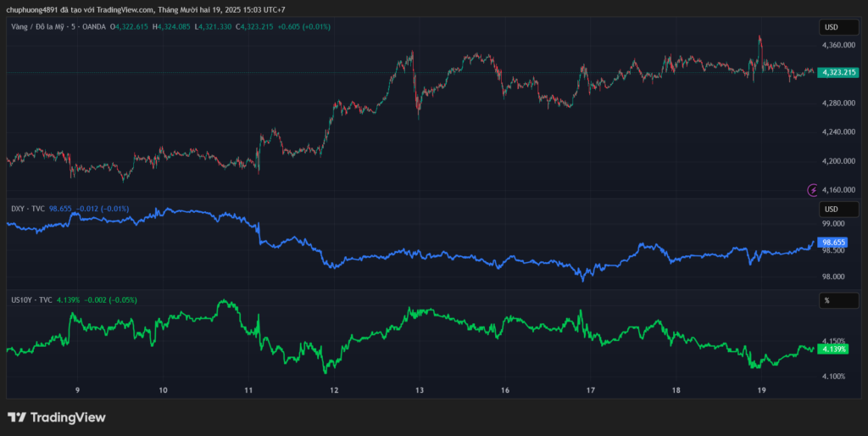Select the DXY - TVC legend title
This screenshot has width=868, height=436.
pyautogui.click(x=25, y=208)
